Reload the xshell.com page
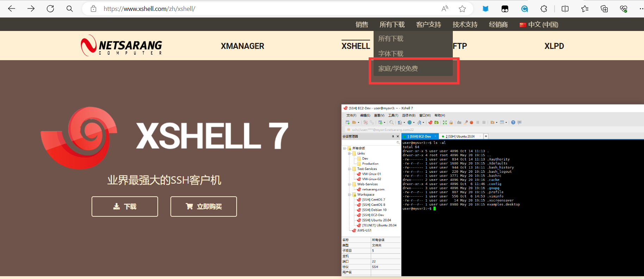 pyautogui.click(x=50, y=9)
